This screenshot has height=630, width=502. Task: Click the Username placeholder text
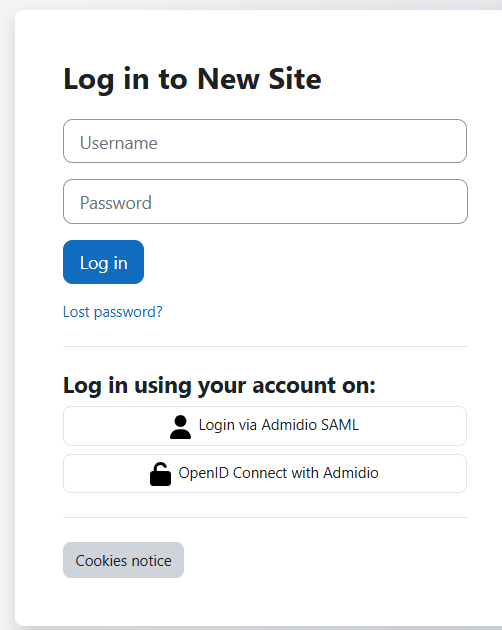pos(119,143)
